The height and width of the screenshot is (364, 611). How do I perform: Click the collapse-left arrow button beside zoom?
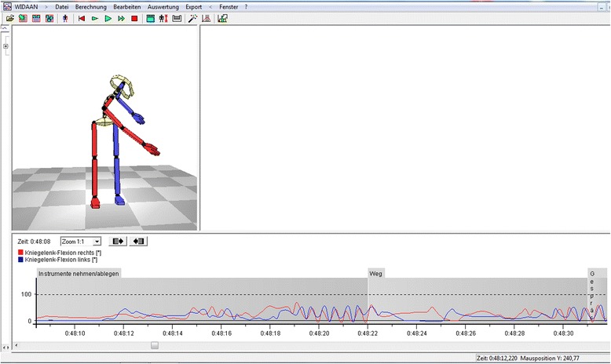(x=139, y=241)
